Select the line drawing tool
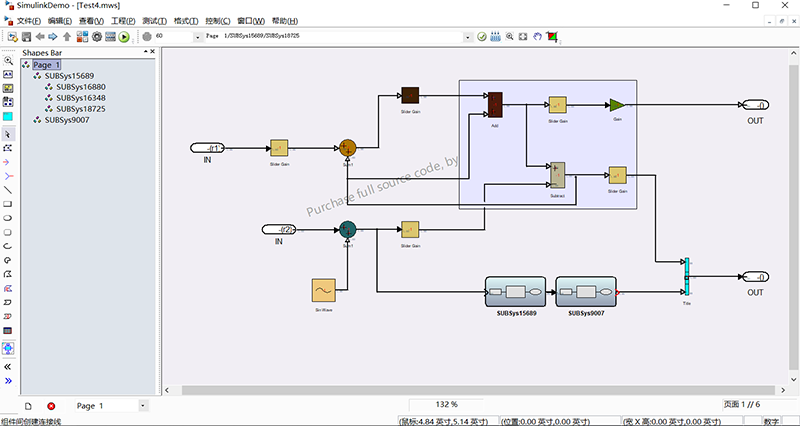800x426 pixels. point(8,189)
